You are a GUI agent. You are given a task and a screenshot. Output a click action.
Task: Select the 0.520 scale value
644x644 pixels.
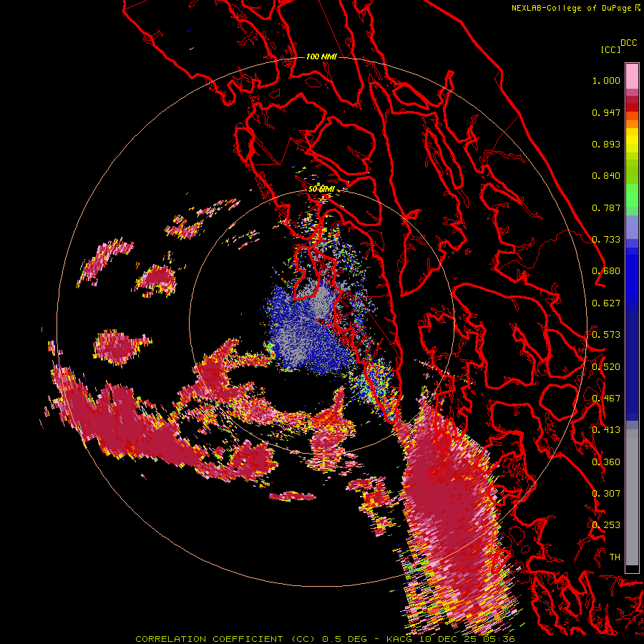tap(606, 367)
